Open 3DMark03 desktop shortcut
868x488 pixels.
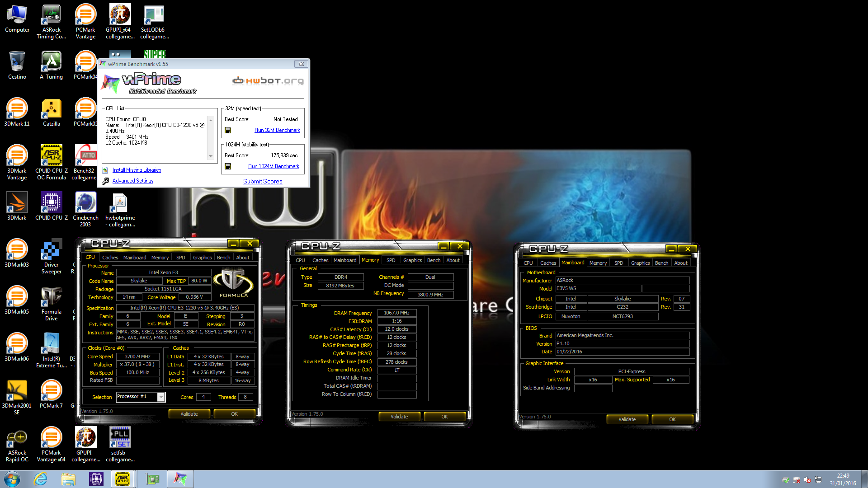(17, 253)
